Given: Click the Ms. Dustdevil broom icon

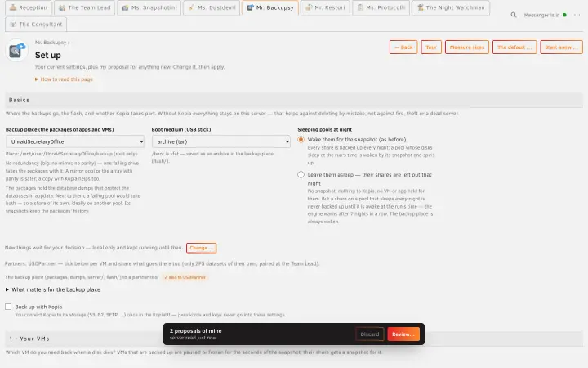Looking at the screenshot, I should point(191,7).
